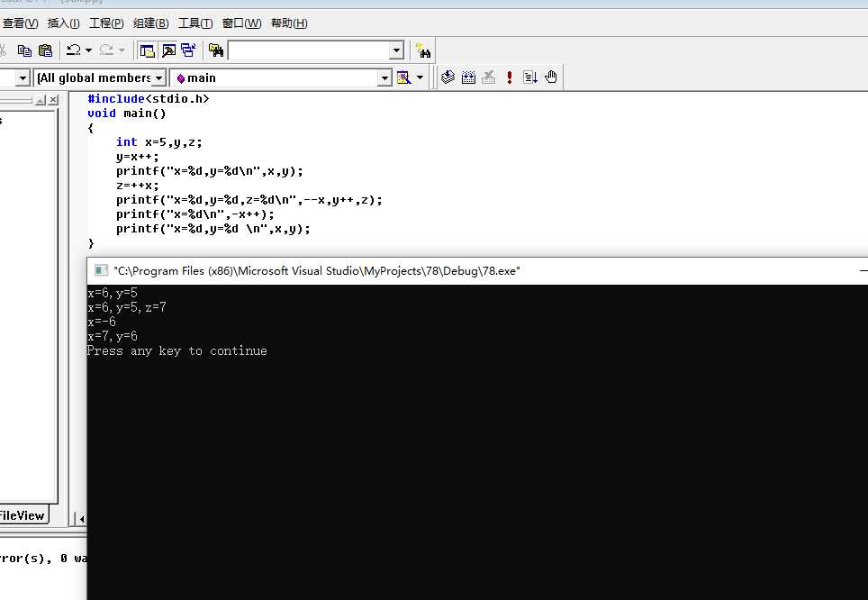
Task: Click the z=++x; code line
Action: pyautogui.click(x=137, y=185)
